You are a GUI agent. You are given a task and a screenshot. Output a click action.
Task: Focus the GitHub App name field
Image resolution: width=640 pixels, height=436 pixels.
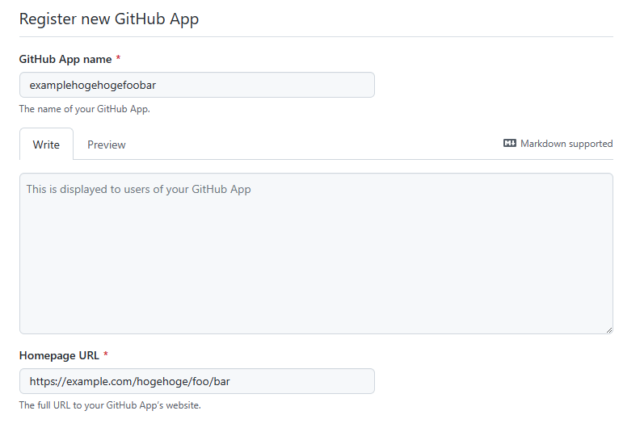coord(197,85)
